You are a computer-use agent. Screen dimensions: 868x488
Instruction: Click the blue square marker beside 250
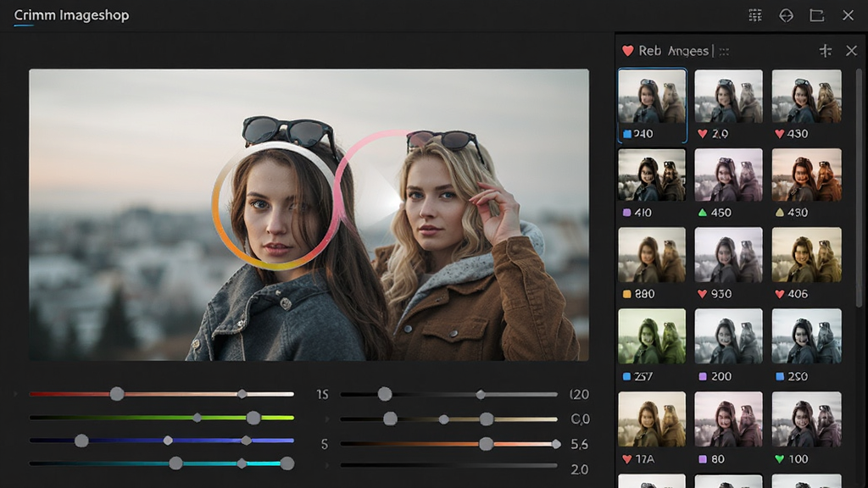point(780,377)
